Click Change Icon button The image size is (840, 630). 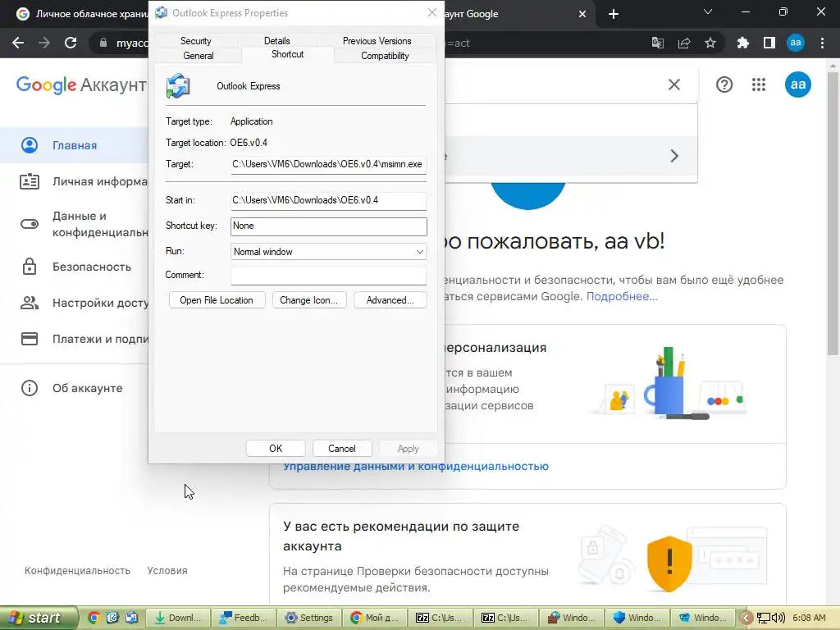309,300
